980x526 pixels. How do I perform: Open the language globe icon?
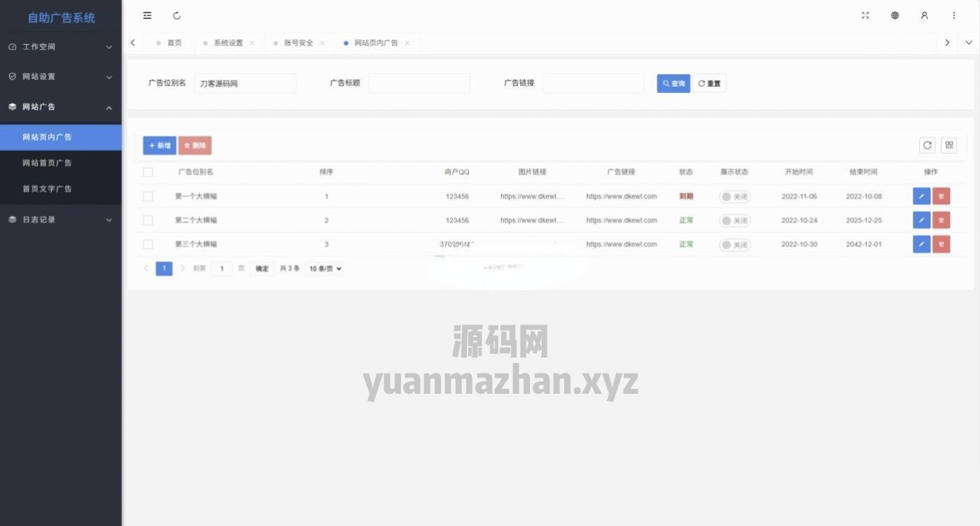click(x=895, y=15)
